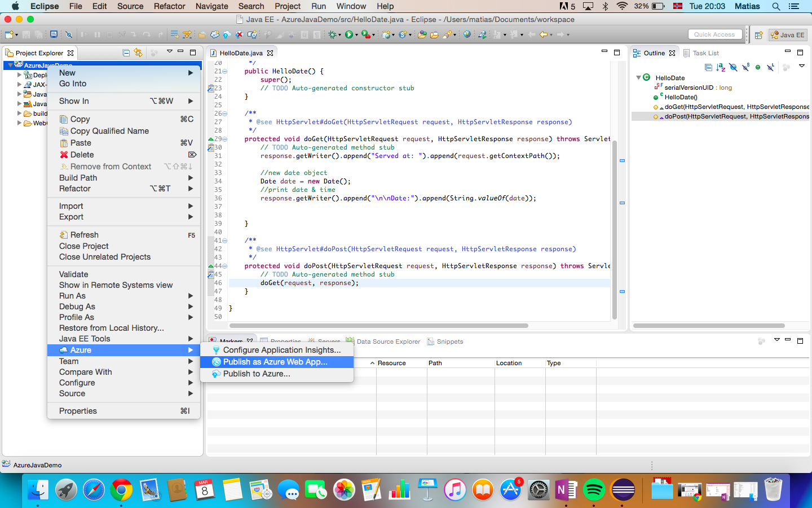The width and height of the screenshot is (812, 508).
Task: Open the Refactor menu in menu bar
Action: point(169,6)
